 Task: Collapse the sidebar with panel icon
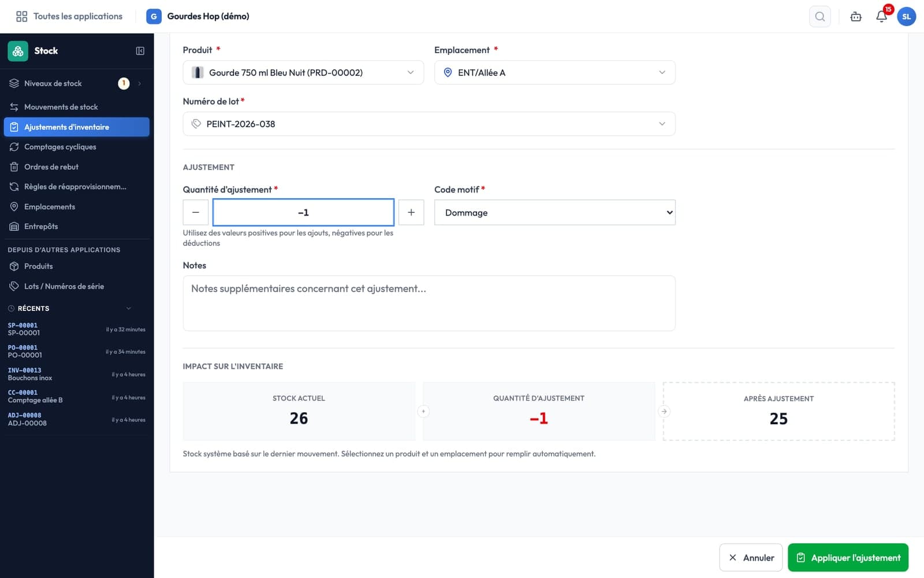click(140, 51)
